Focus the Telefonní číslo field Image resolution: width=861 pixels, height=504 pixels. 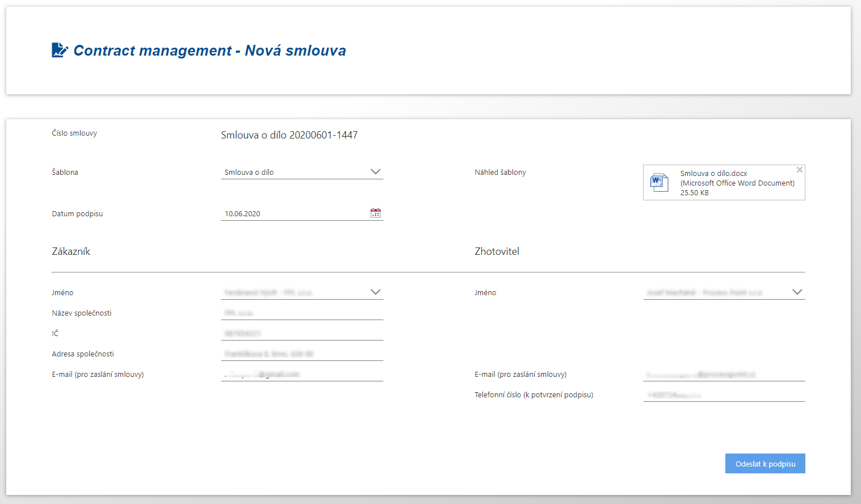(x=724, y=394)
